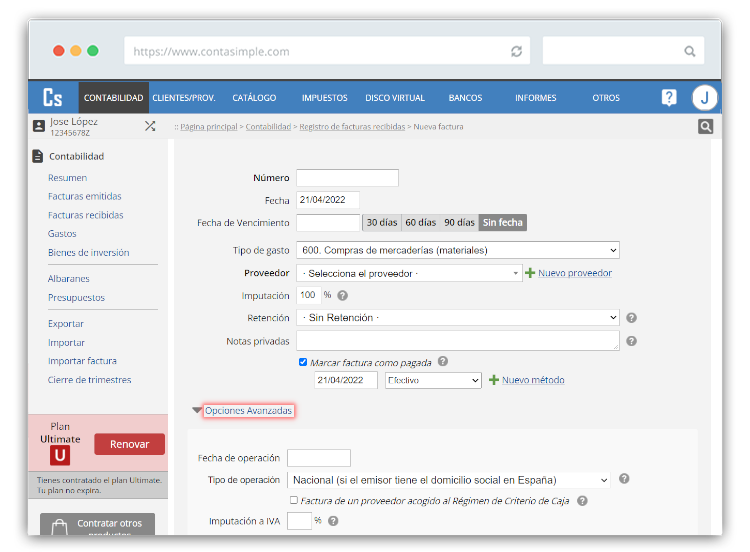This screenshot has height=552, width=750.
Task: Open the help question mark in top navigation
Action: pyautogui.click(x=669, y=98)
